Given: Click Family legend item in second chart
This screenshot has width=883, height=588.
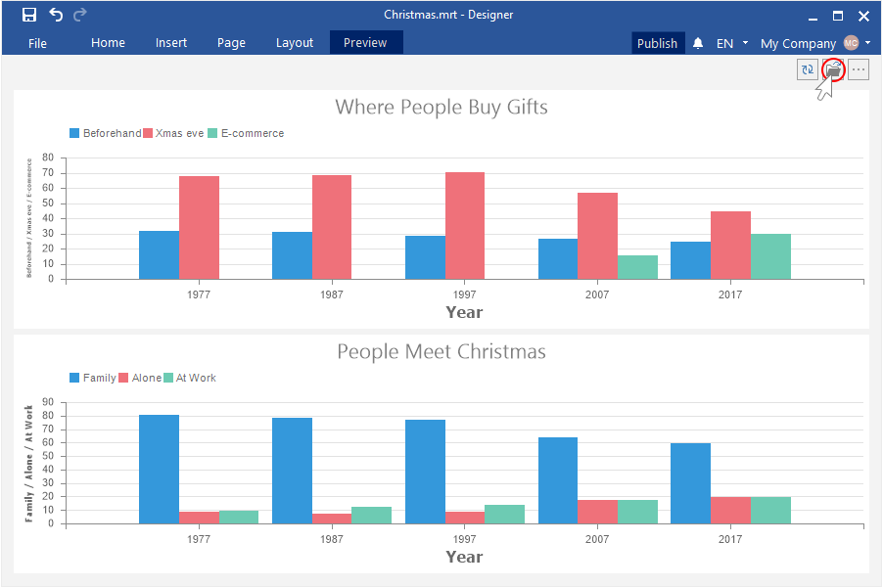Looking at the screenshot, I should [93, 378].
